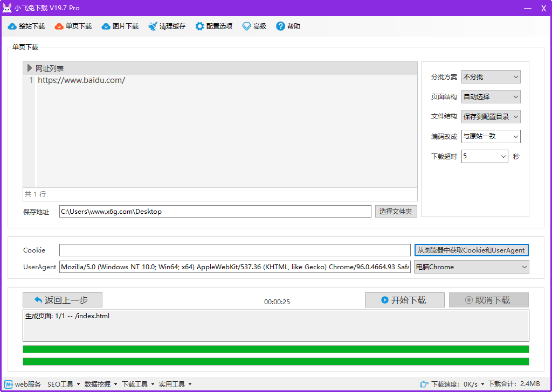Open 帮助 using the question mark icon

[280, 26]
